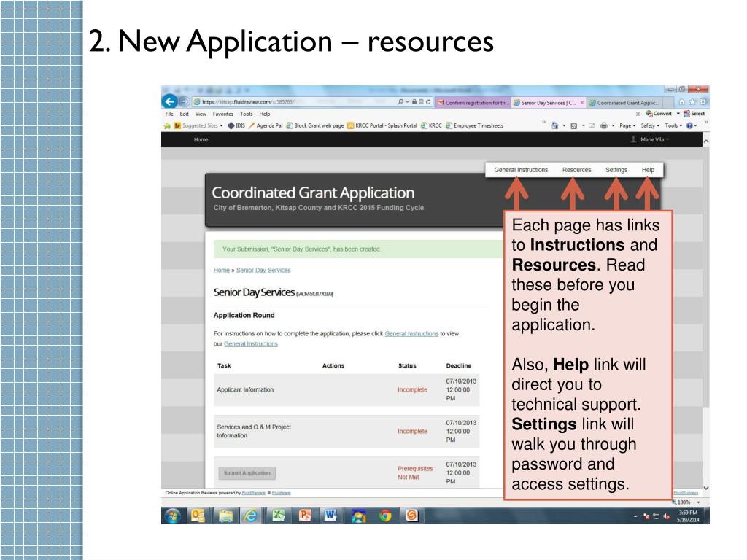Viewport: 747px width, 560px height.
Task: Open the Windows Start button
Action: pyautogui.click(x=172, y=516)
